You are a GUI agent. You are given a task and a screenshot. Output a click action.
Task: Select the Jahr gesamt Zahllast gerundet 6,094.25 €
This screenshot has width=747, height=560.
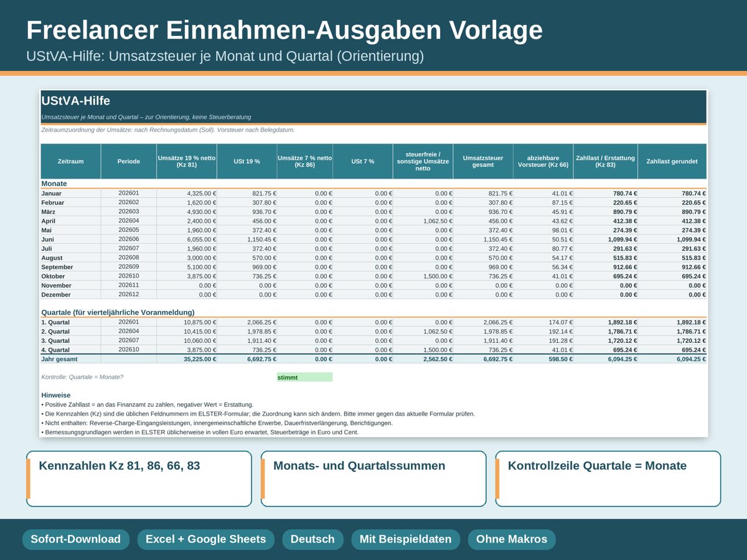[672, 359]
